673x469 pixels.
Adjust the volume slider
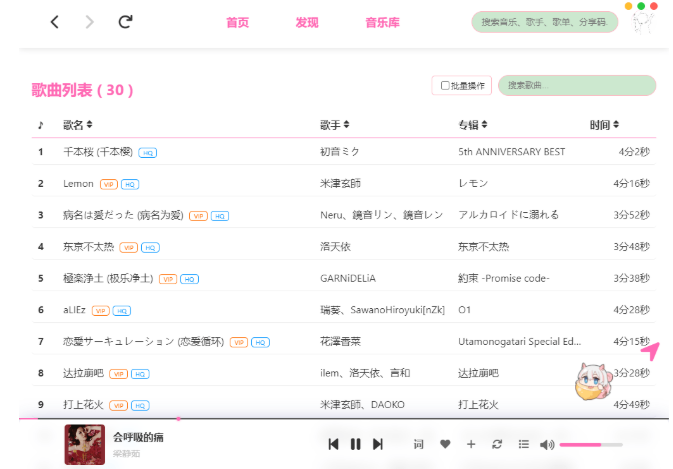591,445
